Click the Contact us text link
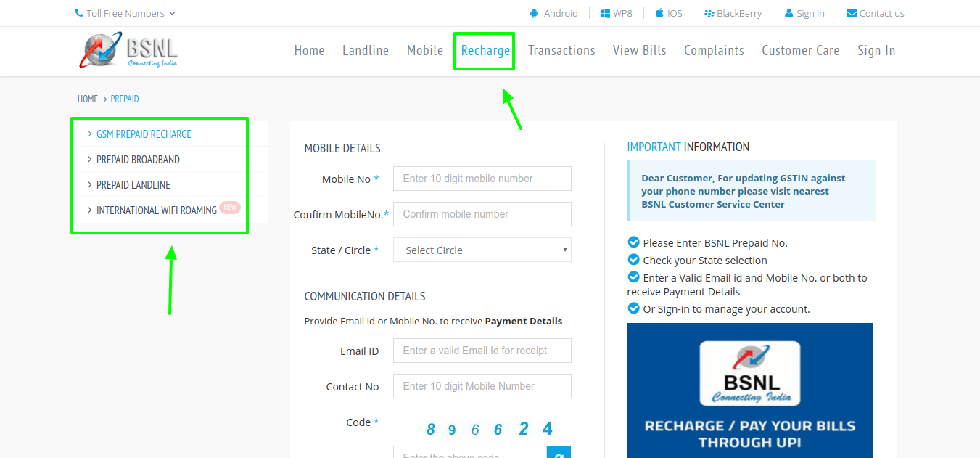The image size is (980, 458). (x=882, y=13)
